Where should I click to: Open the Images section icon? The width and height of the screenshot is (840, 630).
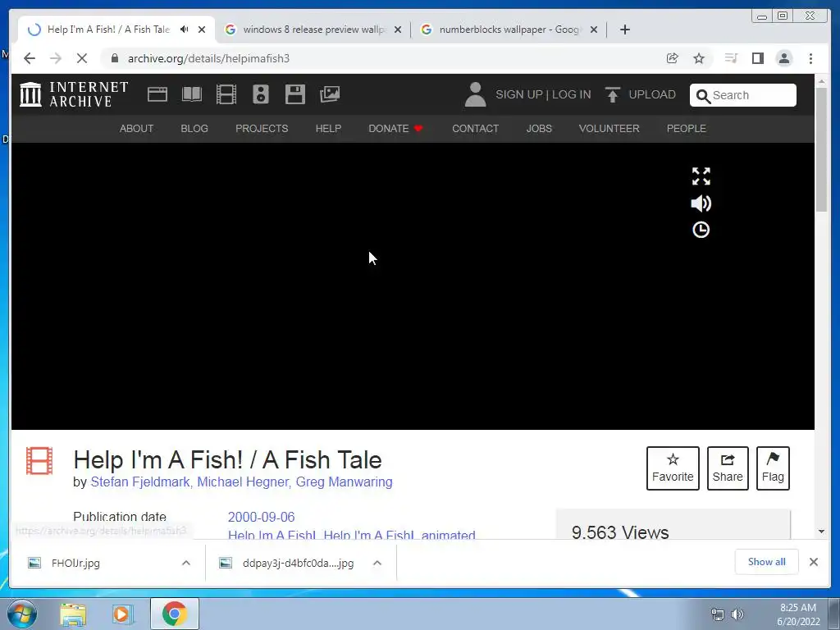click(330, 94)
